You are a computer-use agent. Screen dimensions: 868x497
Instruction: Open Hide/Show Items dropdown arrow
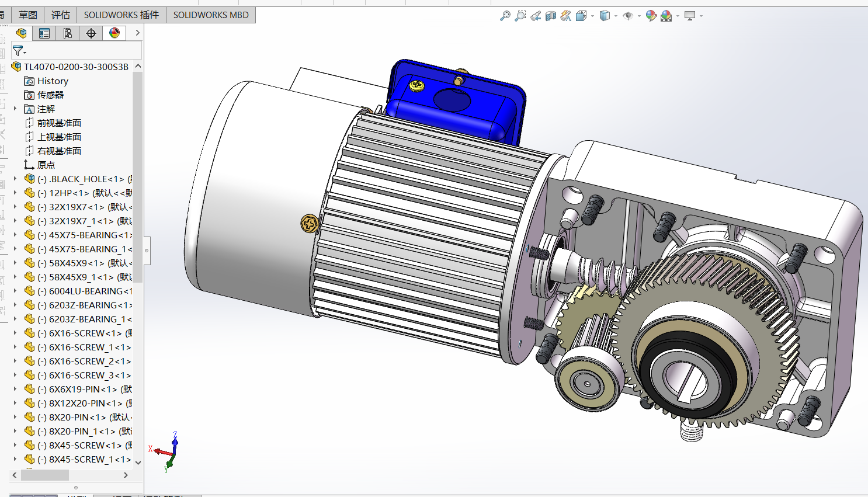(x=639, y=16)
